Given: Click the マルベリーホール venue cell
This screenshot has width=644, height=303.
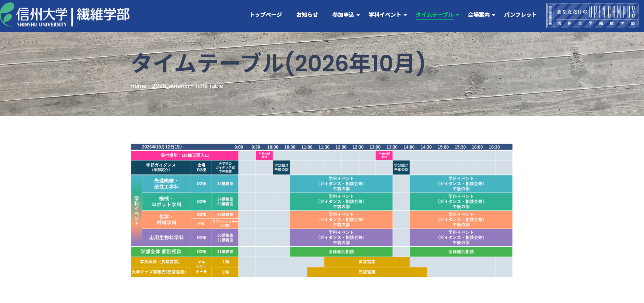Looking at the screenshot, I should tap(201, 267).
